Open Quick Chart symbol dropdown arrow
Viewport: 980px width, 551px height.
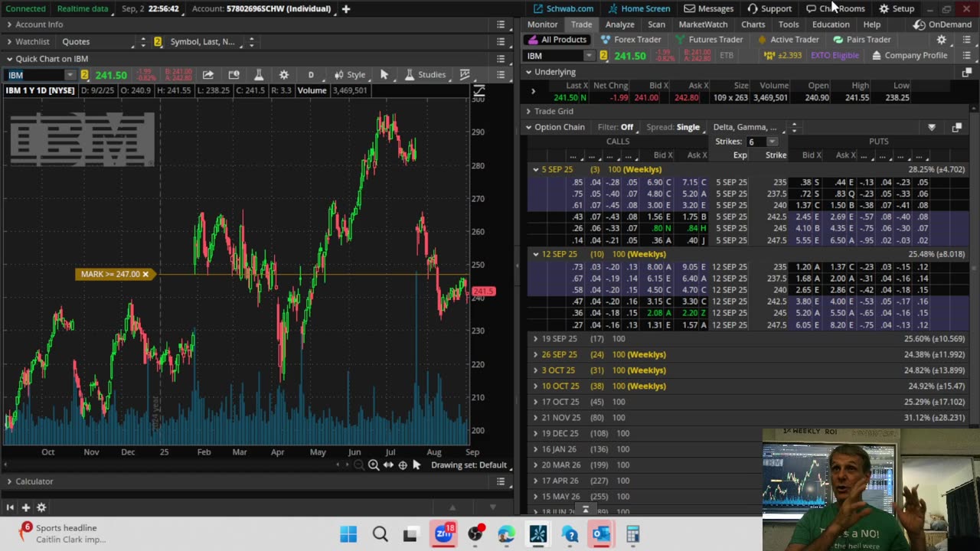70,75
